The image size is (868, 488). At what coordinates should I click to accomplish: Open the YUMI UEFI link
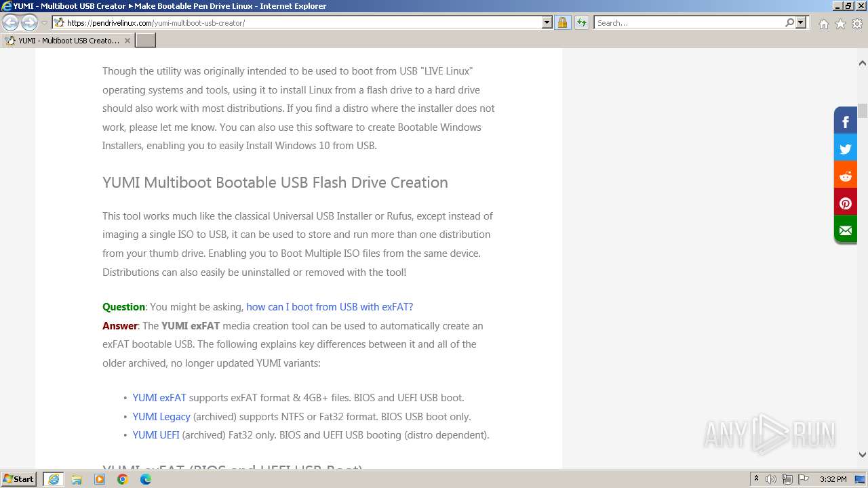156,435
